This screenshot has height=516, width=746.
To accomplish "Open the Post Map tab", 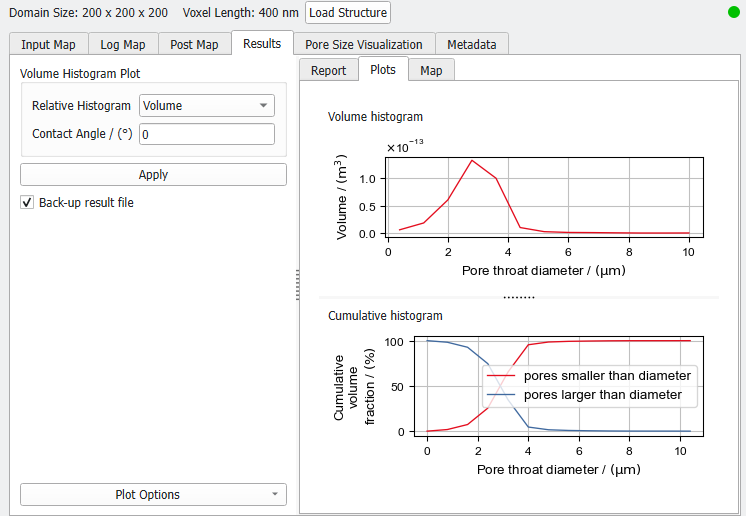I will pos(194,44).
